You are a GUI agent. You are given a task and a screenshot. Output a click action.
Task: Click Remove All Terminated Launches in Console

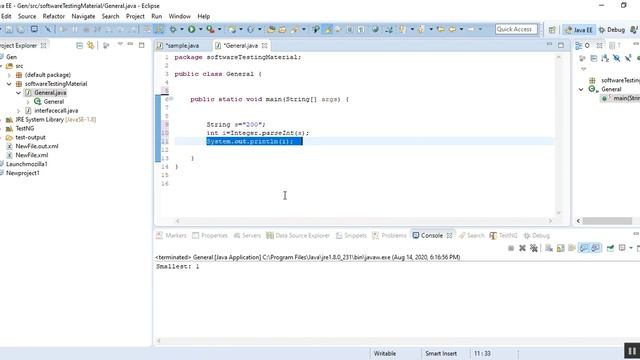[533, 248]
